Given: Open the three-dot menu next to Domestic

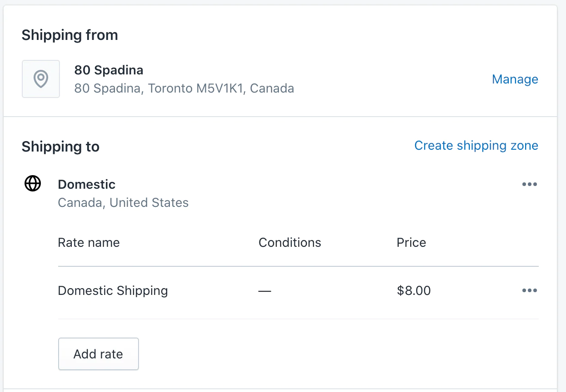Looking at the screenshot, I should (x=529, y=184).
